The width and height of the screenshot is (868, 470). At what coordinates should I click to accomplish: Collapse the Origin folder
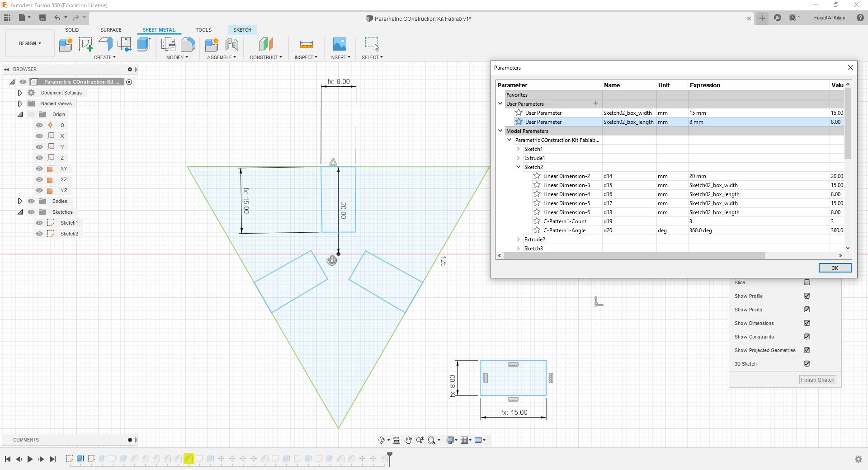(20, 114)
